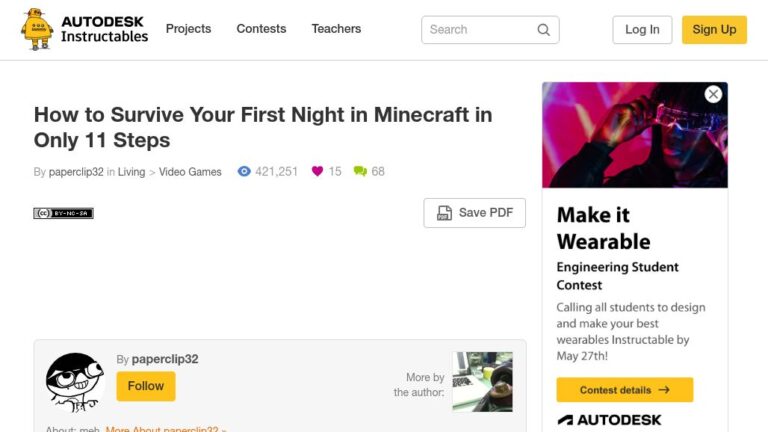Open the Teachers menu
Screen dimensions: 768x432
pos(336,29)
